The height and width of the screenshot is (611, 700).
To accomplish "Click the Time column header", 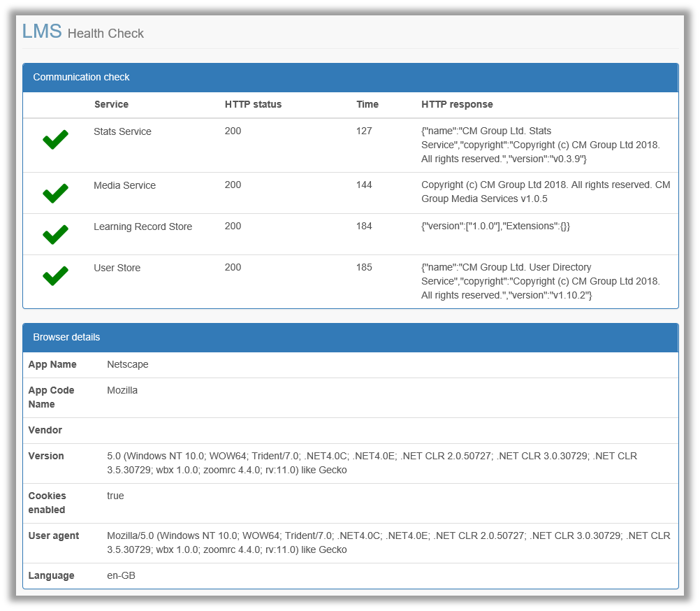I will pyautogui.click(x=367, y=105).
